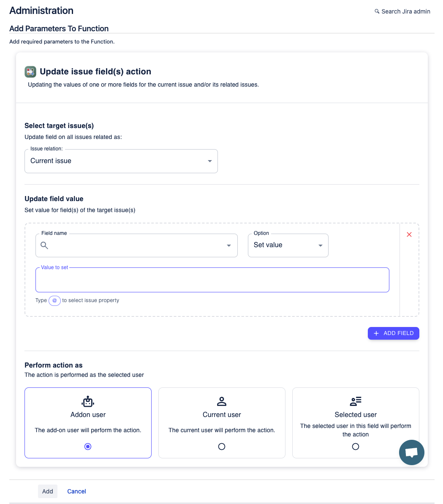Viewport: 443px width, 504px height.
Task: Click the search icon near Search Jira admin
Action: pos(376,11)
